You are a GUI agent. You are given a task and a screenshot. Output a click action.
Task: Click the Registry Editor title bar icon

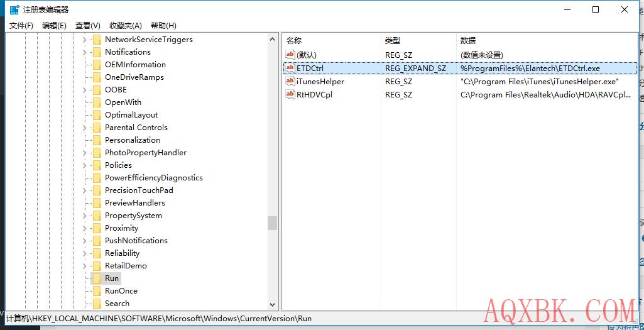coord(14,9)
